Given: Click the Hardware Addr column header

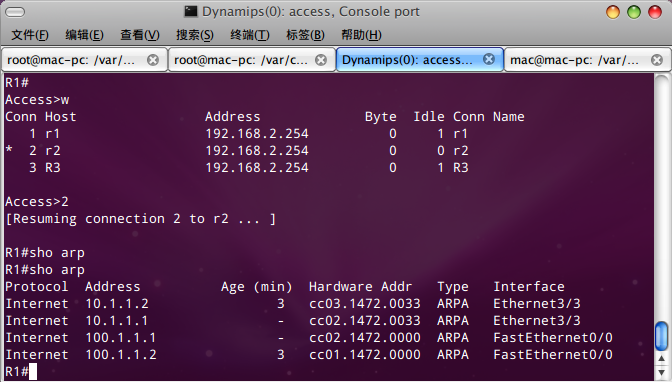Looking at the screenshot, I should click(360, 286).
